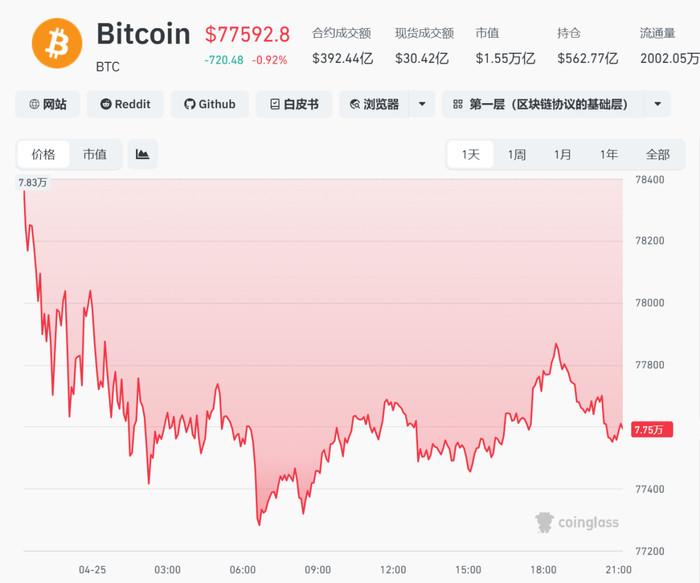Select the 1年 time range
This screenshot has width=700, height=583.
tap(608, 154)
